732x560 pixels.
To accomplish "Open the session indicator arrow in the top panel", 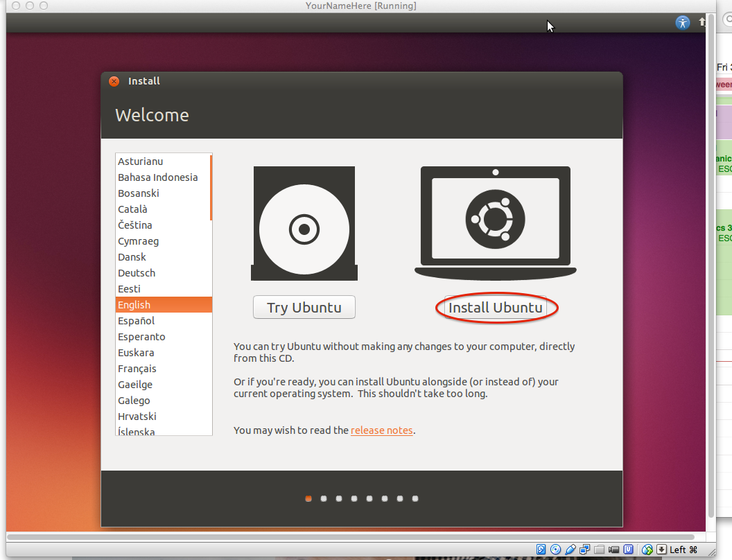I will coord(702,22).
